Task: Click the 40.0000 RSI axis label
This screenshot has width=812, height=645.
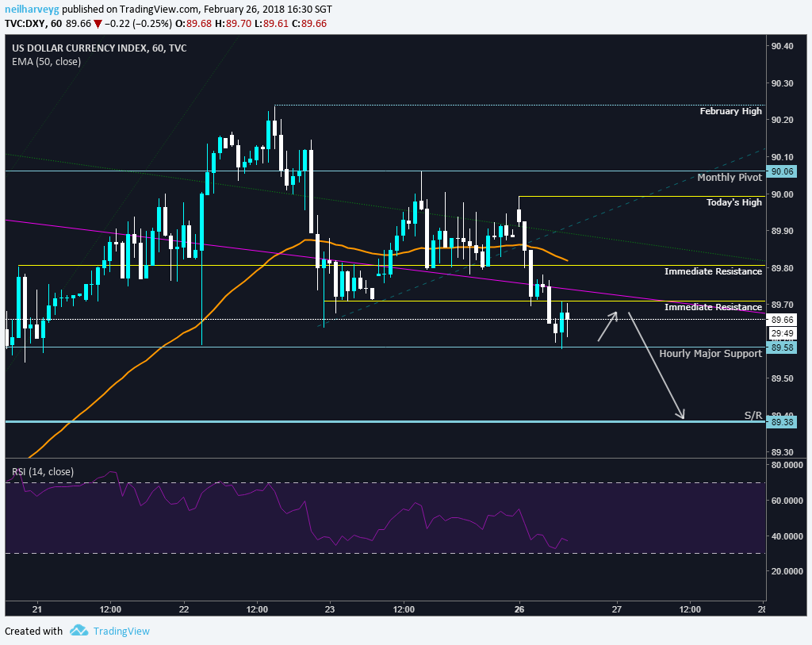Action: 786,536
